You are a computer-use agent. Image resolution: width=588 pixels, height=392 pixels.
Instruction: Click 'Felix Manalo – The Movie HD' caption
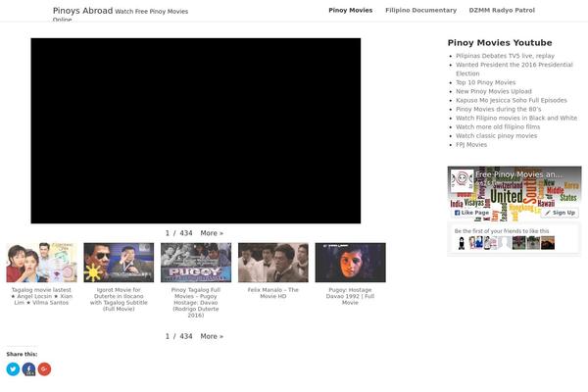point(273,293)
